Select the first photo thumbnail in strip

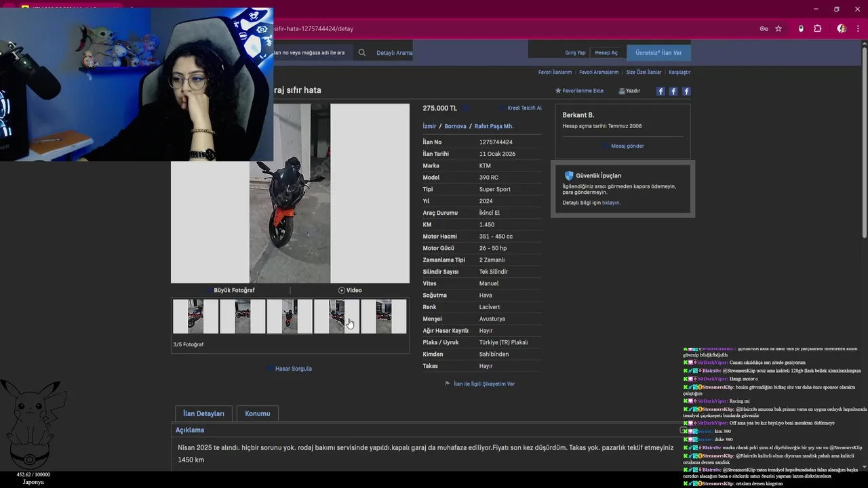(195, 317)
